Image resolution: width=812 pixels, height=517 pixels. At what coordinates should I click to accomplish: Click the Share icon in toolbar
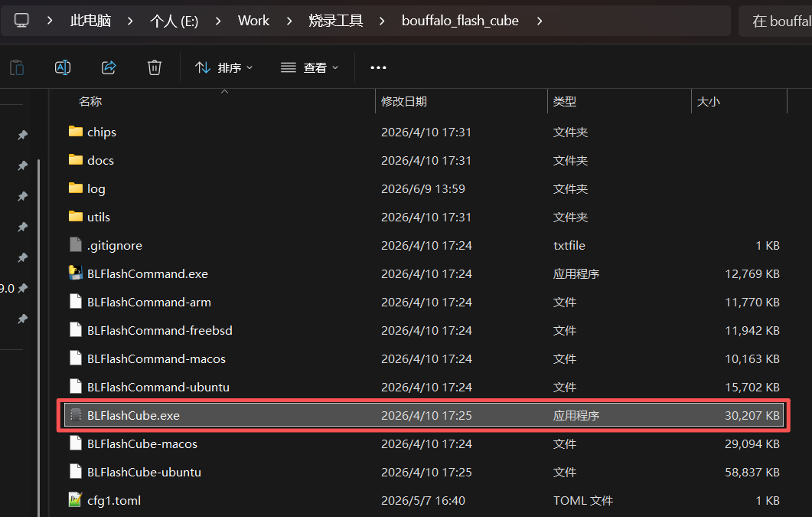click(x=109, y=67)
